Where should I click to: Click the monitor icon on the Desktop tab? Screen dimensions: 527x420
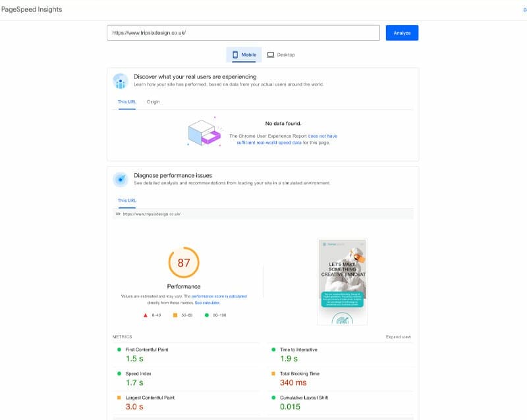pos(270,55)
